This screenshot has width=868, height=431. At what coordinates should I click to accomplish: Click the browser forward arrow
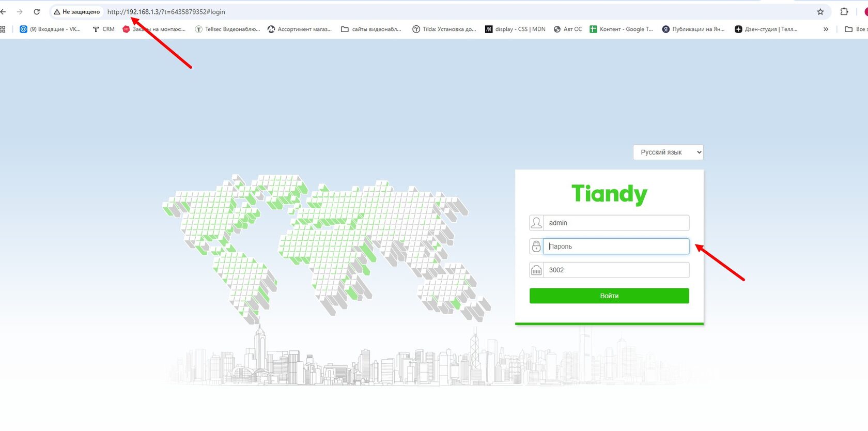20,11
